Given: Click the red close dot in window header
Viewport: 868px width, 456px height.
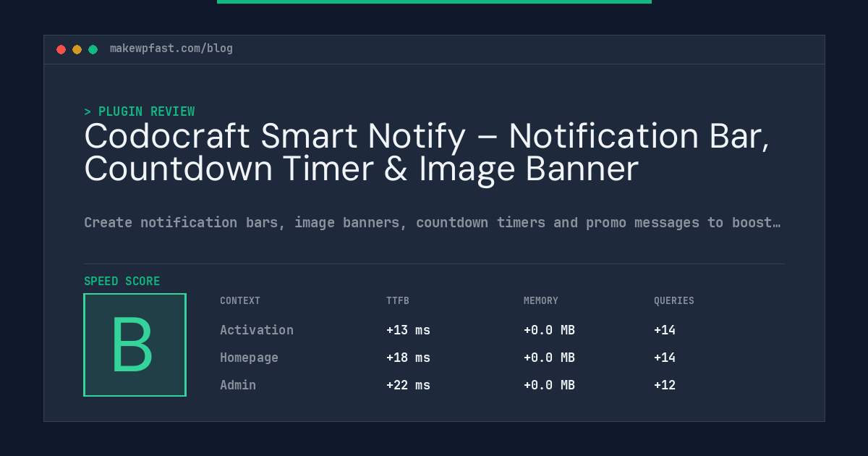Looking at the screenshot, I should coord(61,49).
